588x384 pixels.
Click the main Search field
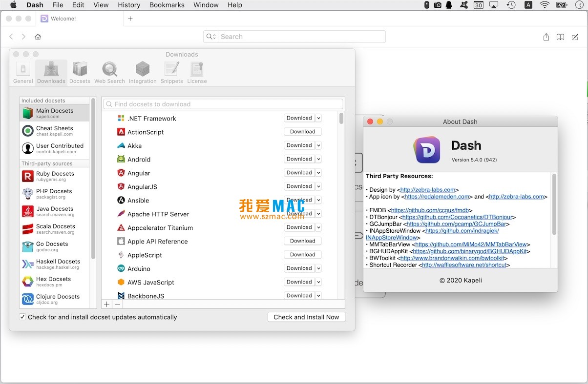click(x=294, y=37)
